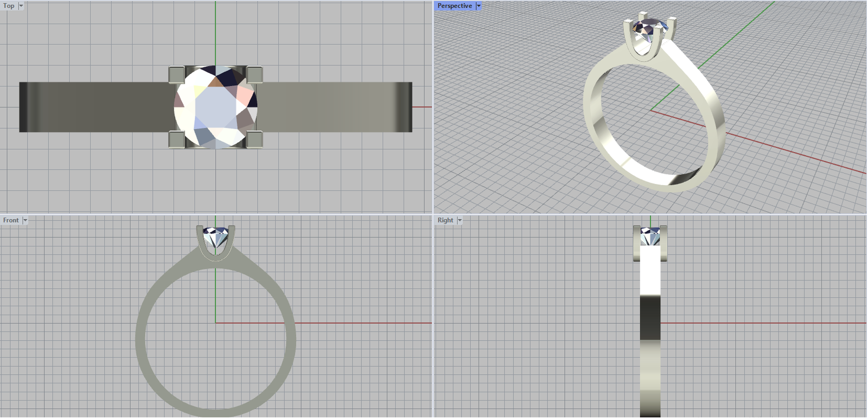Pick the diamond in the Perspective view

coord(649,28)
